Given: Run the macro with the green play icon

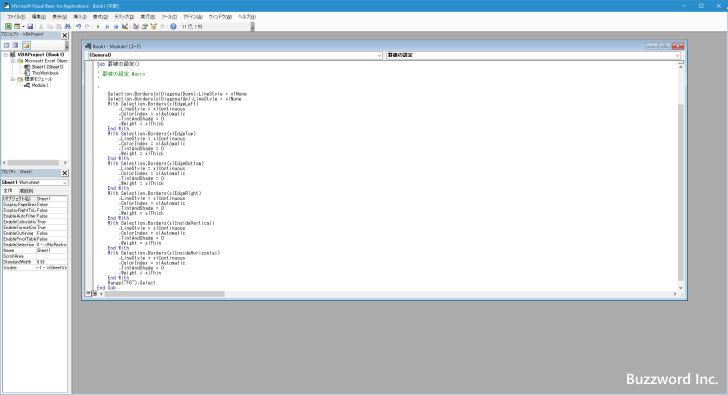Looking at the screenshot, I should [x=98, y=26].
